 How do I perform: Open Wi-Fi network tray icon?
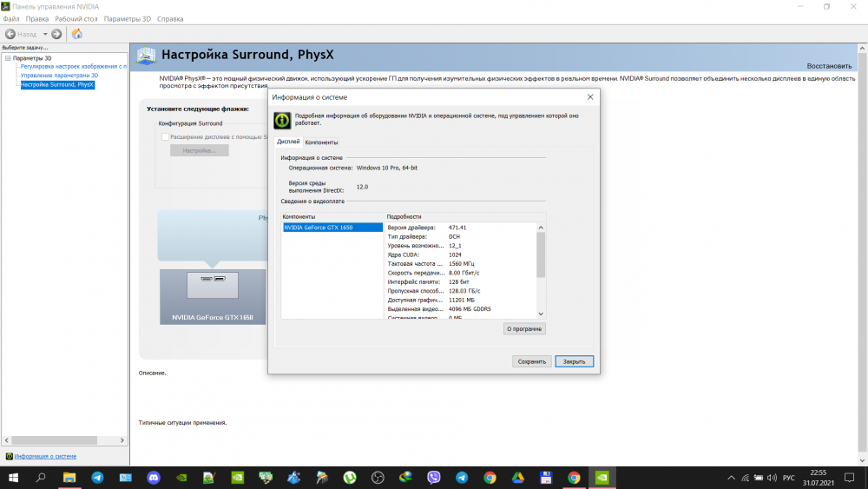point(745,478)
